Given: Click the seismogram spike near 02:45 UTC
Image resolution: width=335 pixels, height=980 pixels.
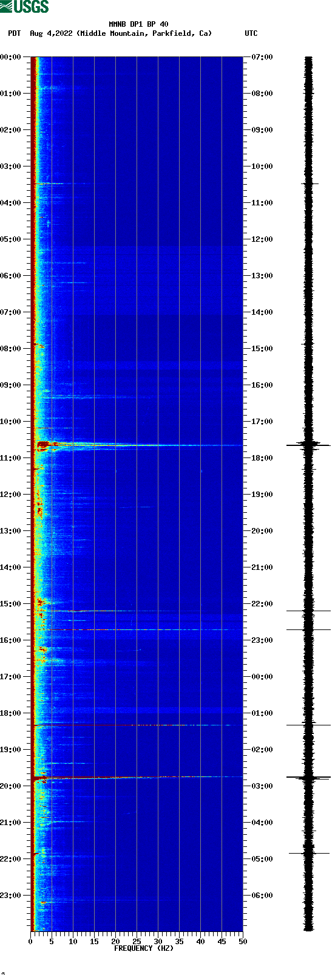Looking at the screenshot, I should [x=308, y=777].
